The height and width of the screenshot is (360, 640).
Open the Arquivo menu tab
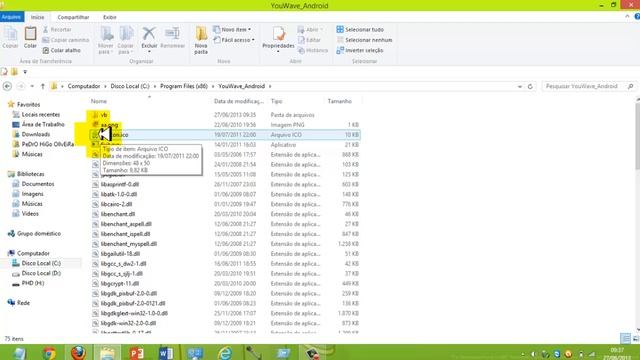click(x=11, y=17)
